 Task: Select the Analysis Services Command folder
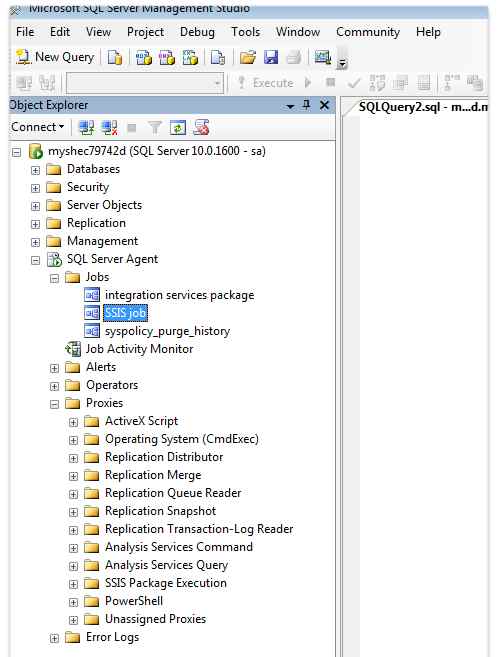178,547
